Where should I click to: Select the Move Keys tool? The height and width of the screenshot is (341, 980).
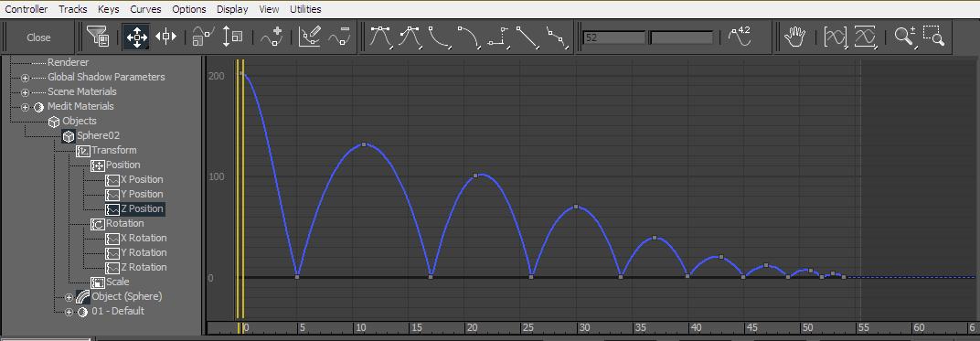pos(136,37)
